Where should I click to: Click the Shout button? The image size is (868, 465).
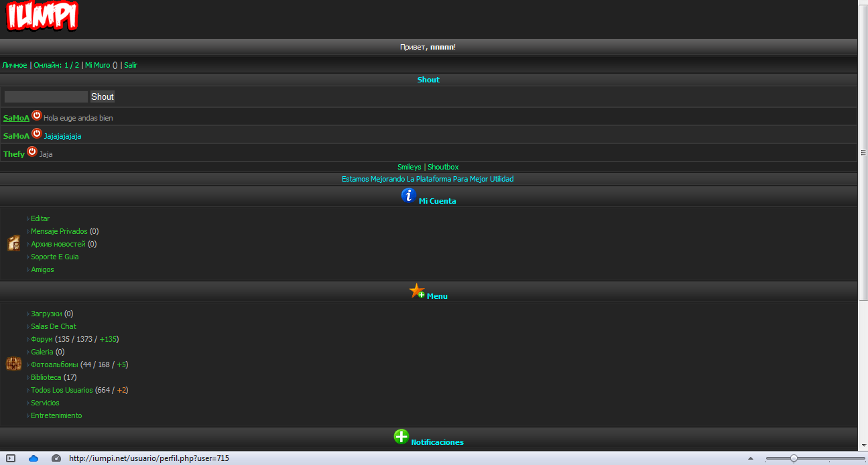[103, 97]
